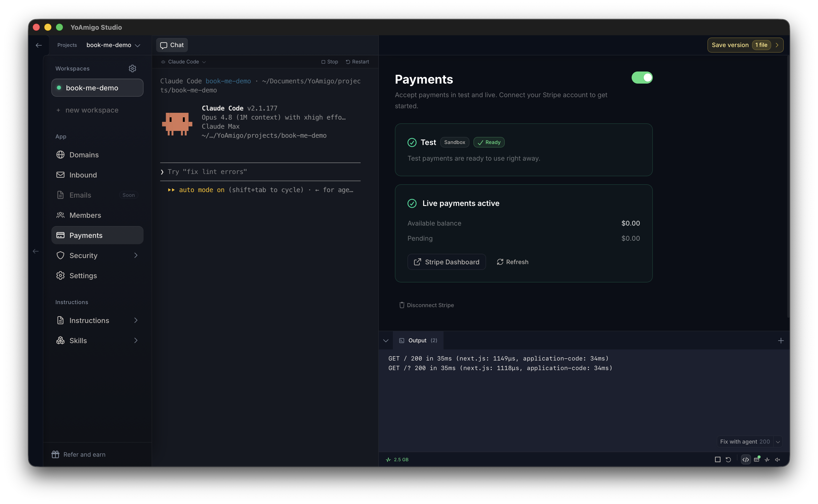This screenshot has width=818, height=504.
Task: Click the Domains globe icon
Action: coord(60,155)
